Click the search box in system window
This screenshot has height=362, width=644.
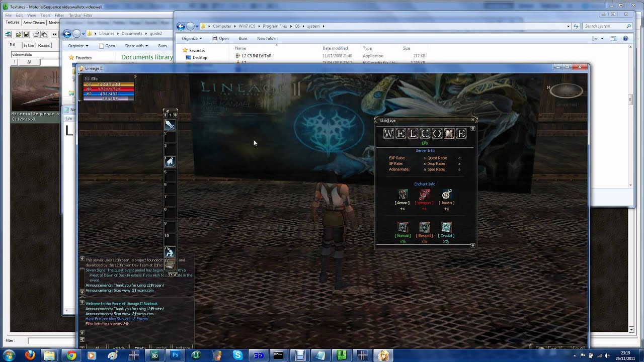(x=608, y=26)
